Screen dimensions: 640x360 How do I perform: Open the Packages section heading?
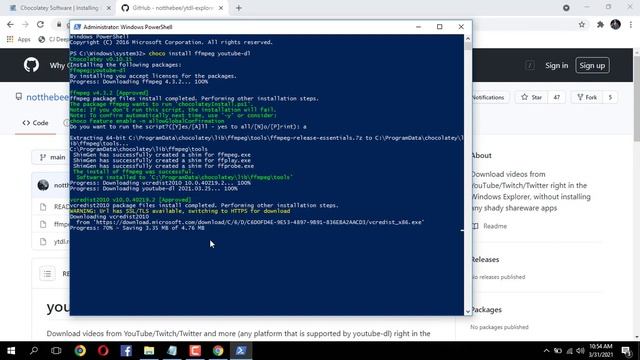tap(486, 310)
